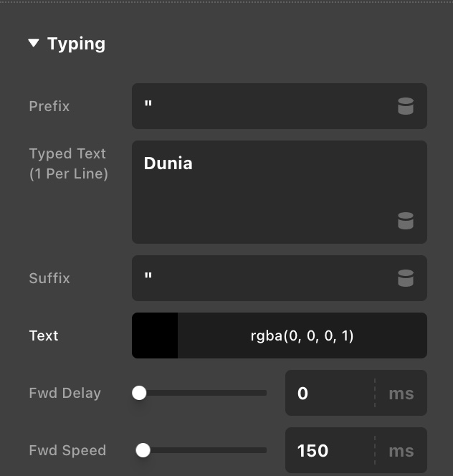The width and height of the screenshot is (453, 476).
Task: Click the Text color label
Action: point(44,335)
